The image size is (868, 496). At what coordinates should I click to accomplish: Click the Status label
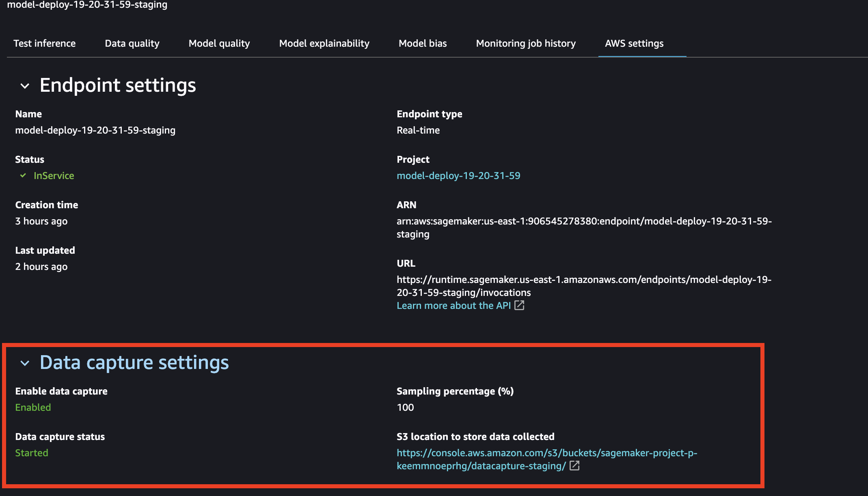[30, 160]
